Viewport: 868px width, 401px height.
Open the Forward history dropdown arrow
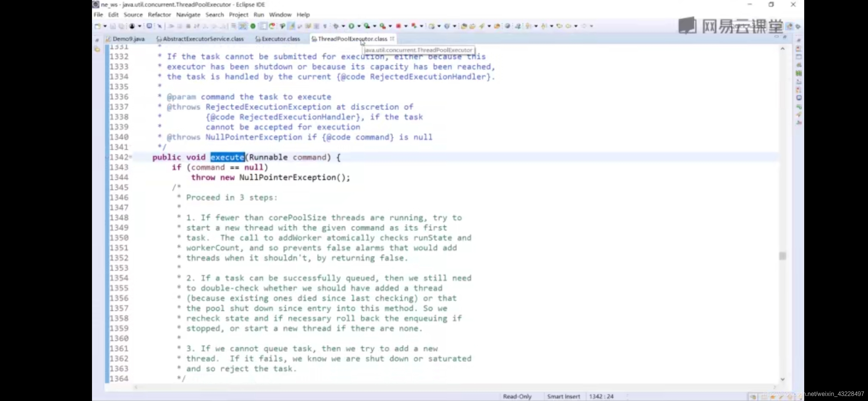coord(591,26)
